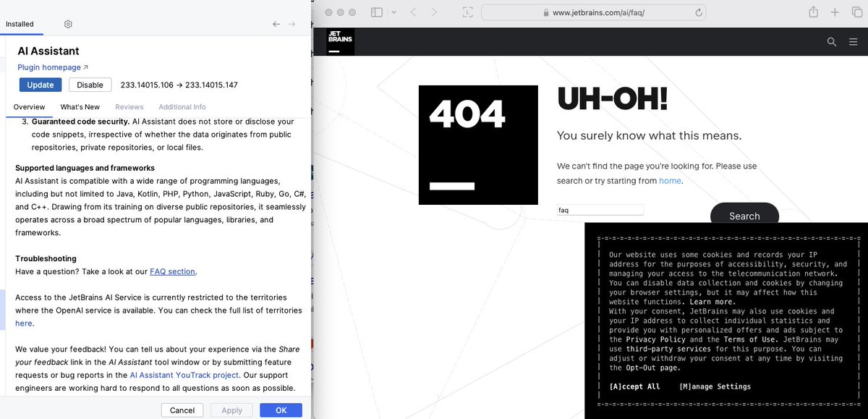This screenshot has height=419, width=868.
Task: Go forward with the plugin panel right arrow
Action: click(x=292, y=24)
